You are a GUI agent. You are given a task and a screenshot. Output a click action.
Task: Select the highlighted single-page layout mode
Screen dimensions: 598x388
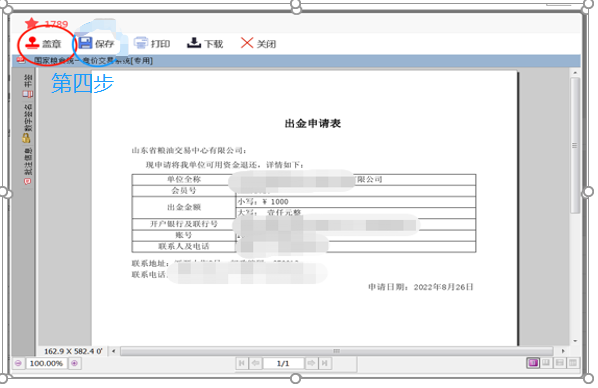(533, 363)
